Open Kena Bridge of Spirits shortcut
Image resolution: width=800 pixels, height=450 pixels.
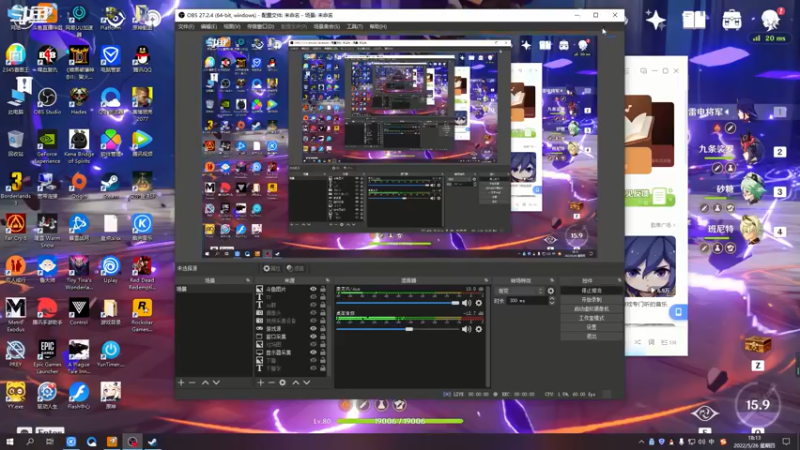(x=79, y=146)
